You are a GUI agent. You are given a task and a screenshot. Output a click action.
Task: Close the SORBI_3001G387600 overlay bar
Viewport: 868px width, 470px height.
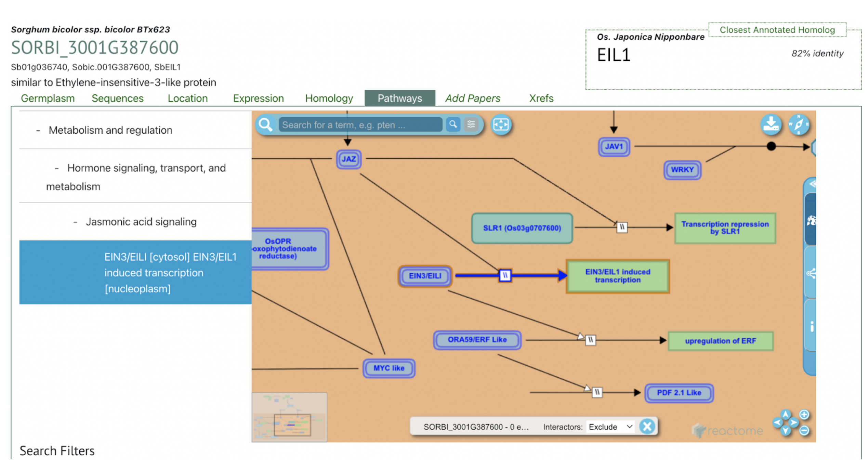[647, 427]
